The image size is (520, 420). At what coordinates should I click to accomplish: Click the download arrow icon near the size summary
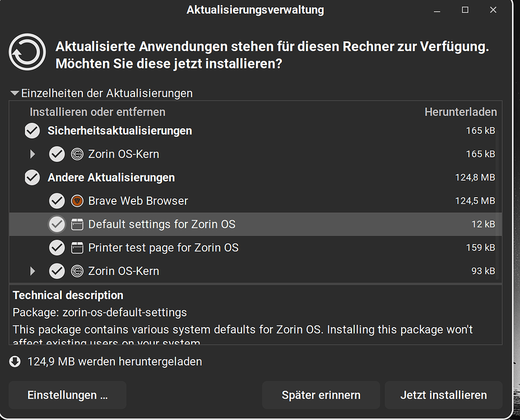(x=13, y=361)
